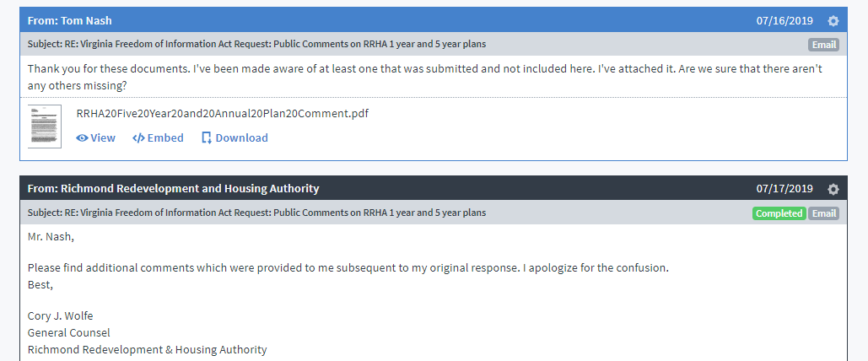Click Cory J. Wolfe signature text
This screenshot has height=361, width=868.
pos(61,316)
